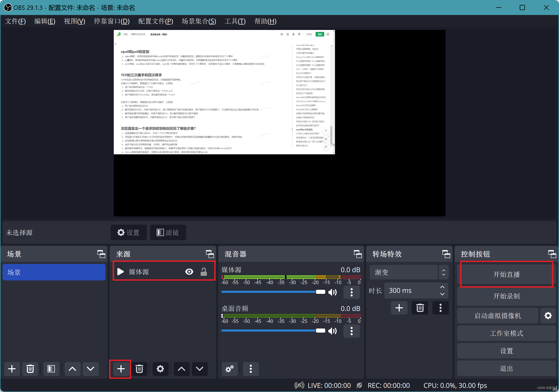
Task: Undock the 混音器 panel
Action: (x=358, y=254)
